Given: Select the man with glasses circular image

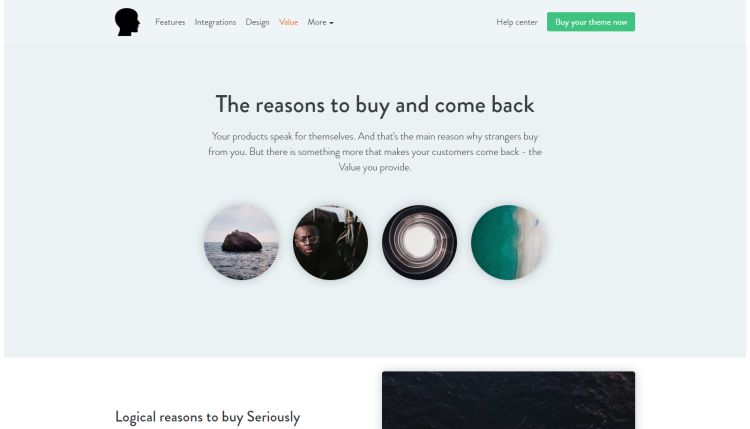Looking at the screenshot, I should pos(331,242).
